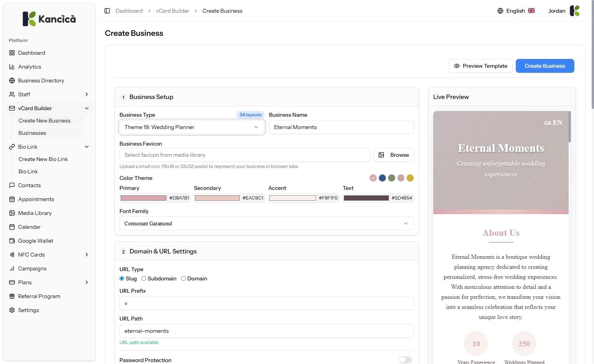Click the Settings gear icon
The image size is (594, 364).
12,310
